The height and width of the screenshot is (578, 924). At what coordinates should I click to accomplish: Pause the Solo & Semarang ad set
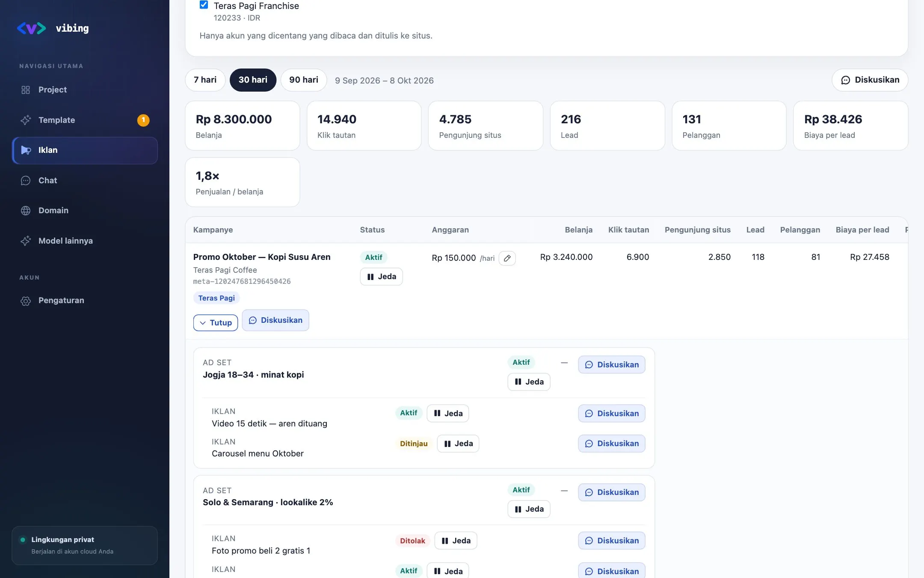point(529,509)
